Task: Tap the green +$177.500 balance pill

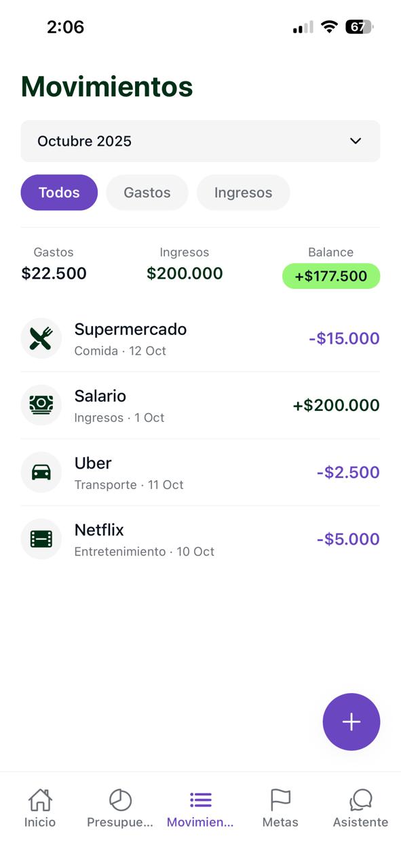Action: [330, 276]
